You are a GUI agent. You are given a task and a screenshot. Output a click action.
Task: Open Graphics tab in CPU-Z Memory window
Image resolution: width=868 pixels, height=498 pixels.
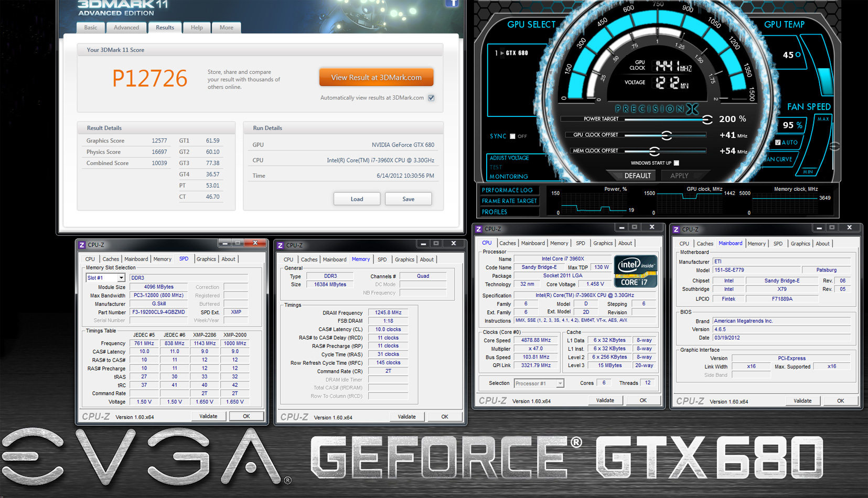click(404, 259)
